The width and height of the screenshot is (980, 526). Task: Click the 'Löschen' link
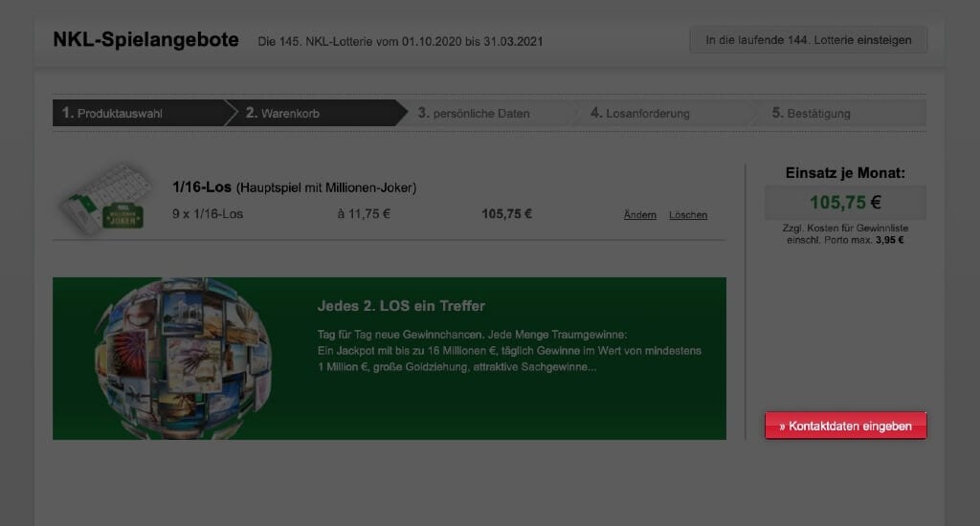pos(687,215)
